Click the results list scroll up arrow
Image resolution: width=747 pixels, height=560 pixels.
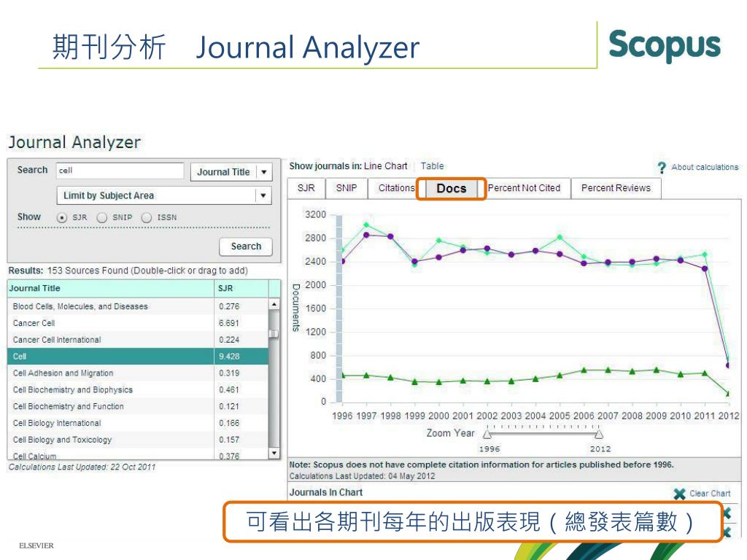[x=274, y=304]
